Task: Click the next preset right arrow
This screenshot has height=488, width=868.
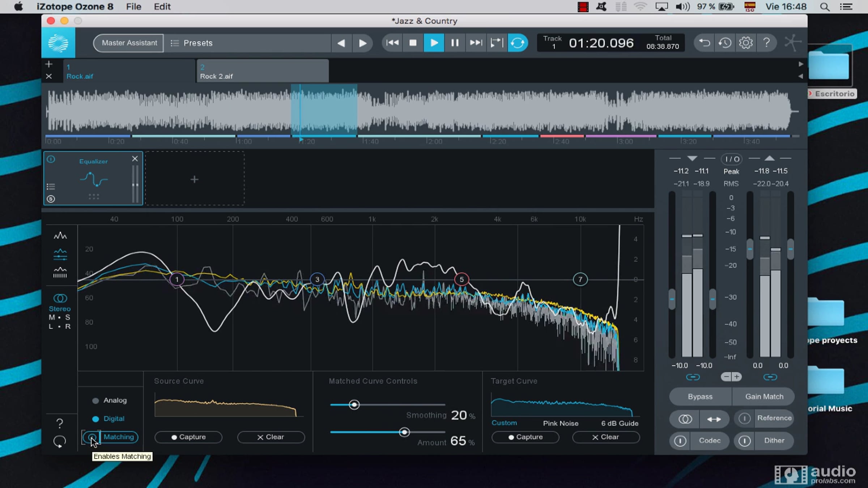Action: coord(362,43)
